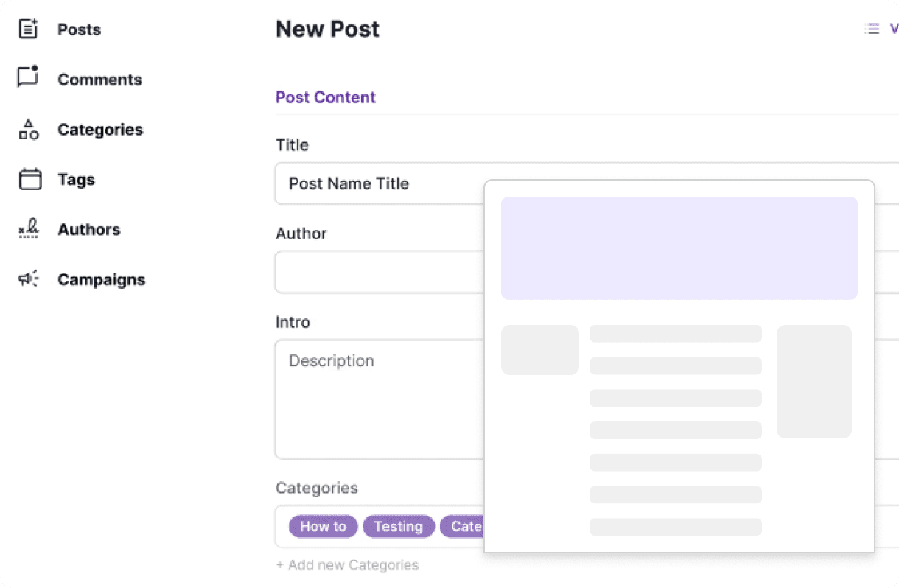Open Campaigns section label

tap(102, 280)
